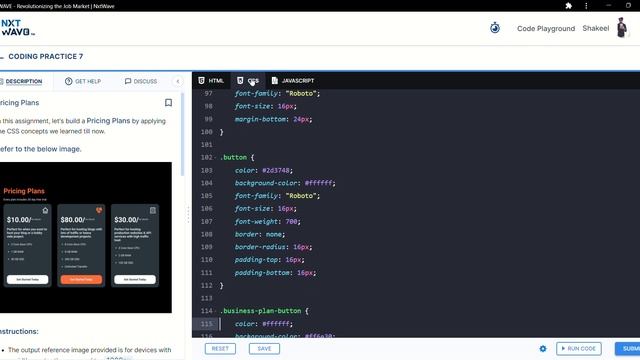Click the JavaScript file icon
Image resolution: width=640 pixels, height=360 pixels.
click(275, 80)
